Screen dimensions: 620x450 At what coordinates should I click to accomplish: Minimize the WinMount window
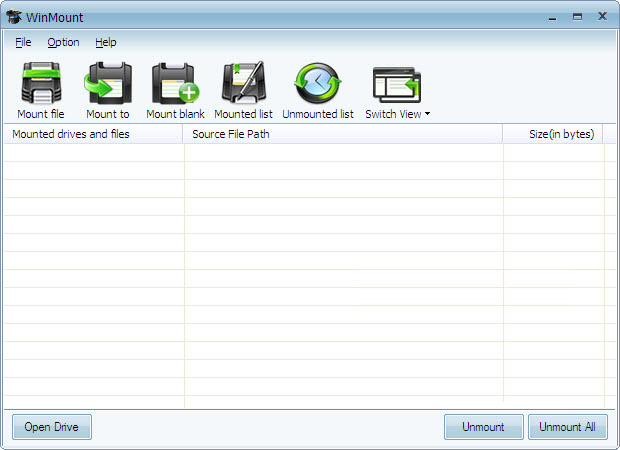tap(552, 16)
